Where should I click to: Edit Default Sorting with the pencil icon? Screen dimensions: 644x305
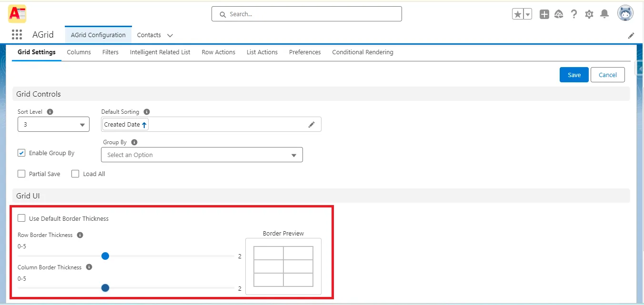tap(312, 124)
